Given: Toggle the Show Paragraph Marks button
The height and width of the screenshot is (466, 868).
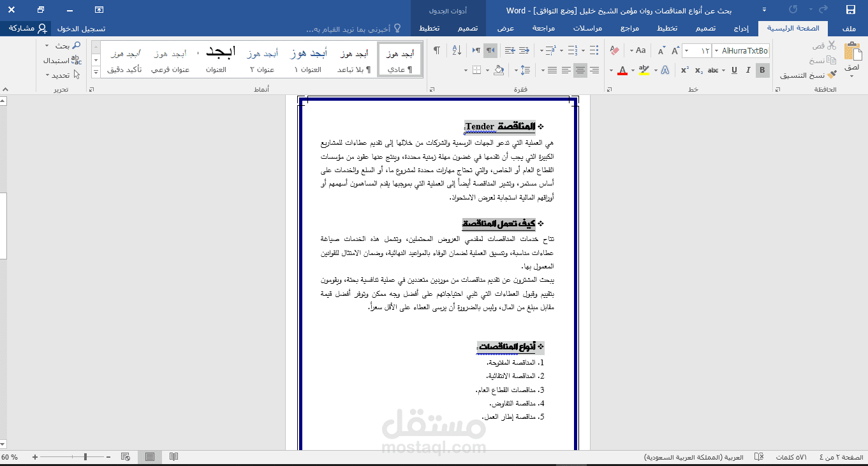Looking at the screenshot, I should [436, 50].
